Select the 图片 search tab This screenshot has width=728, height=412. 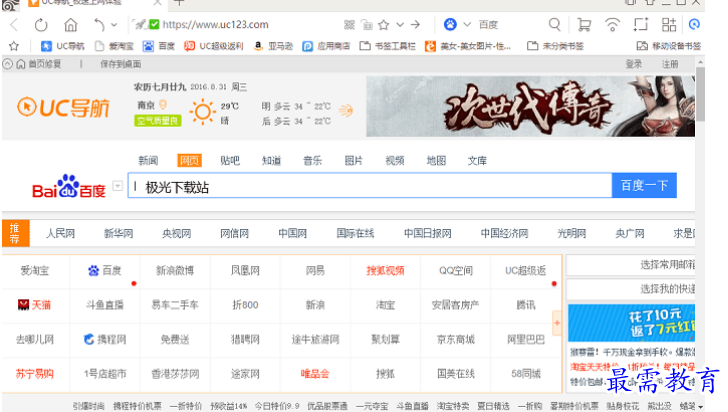tap(353, 161)
